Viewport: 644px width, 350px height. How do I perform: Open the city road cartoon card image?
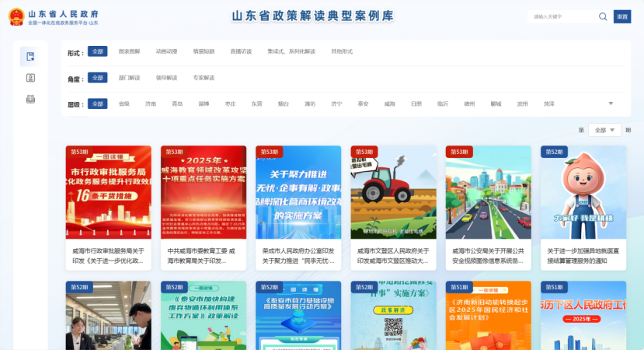489,192
